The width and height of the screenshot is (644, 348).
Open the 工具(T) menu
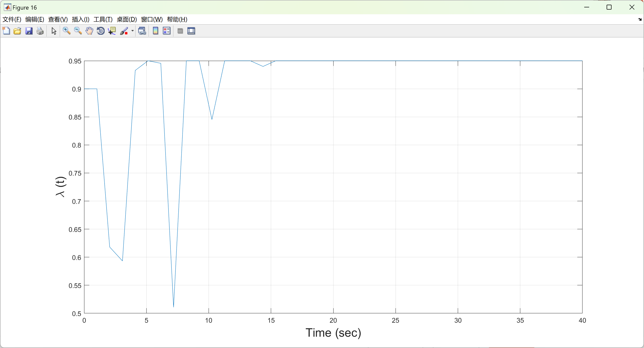(103, 19)
